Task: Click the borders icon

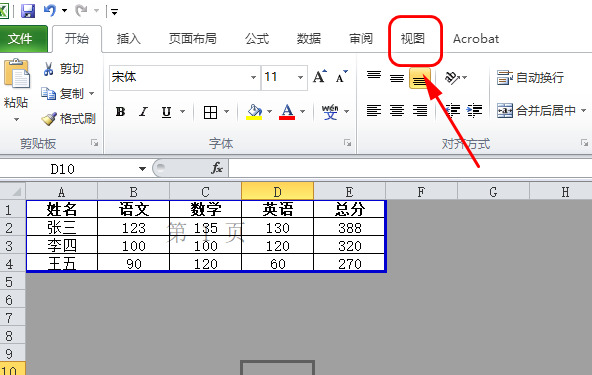Action: point(210,112)
